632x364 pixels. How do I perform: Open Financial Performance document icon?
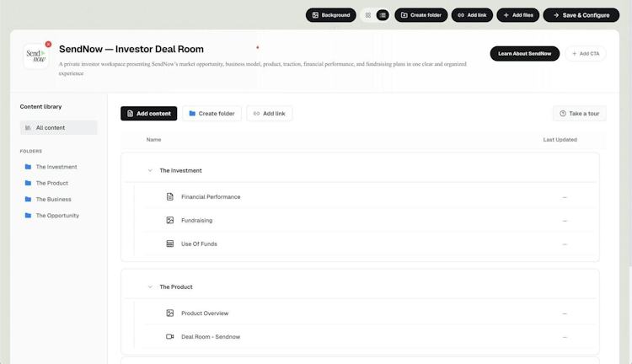pos(170,196)
